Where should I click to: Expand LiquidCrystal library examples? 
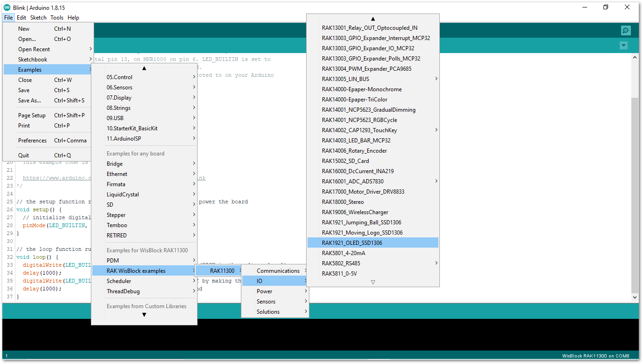[x=144, y=195]
